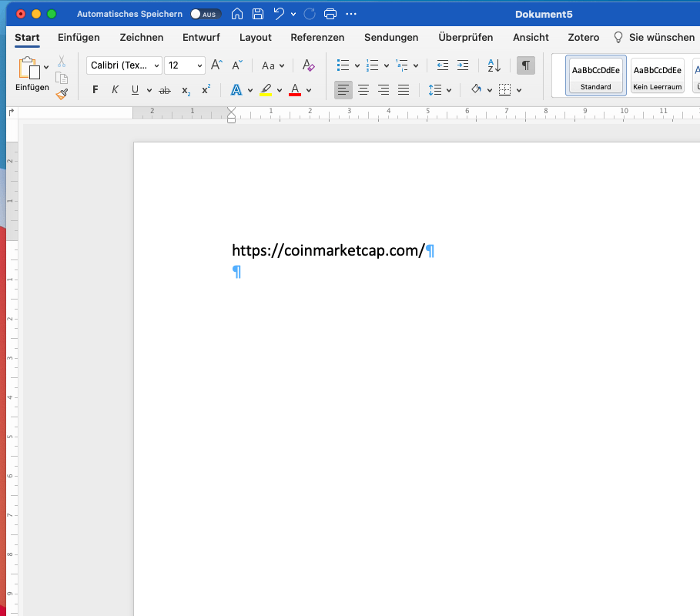The width and height of the screenshot is (700, 616).
Task: Switch to the Zeichnen tab
Action: 142,38
